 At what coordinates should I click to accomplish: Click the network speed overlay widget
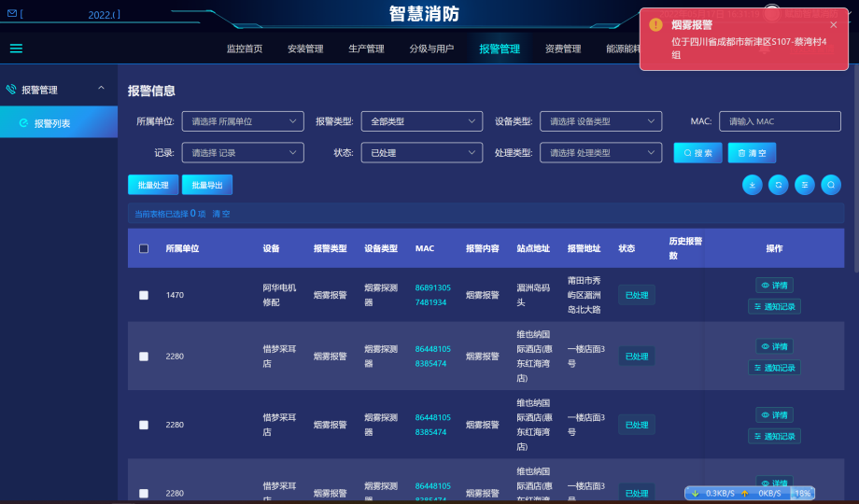click(x=750, y=494)
